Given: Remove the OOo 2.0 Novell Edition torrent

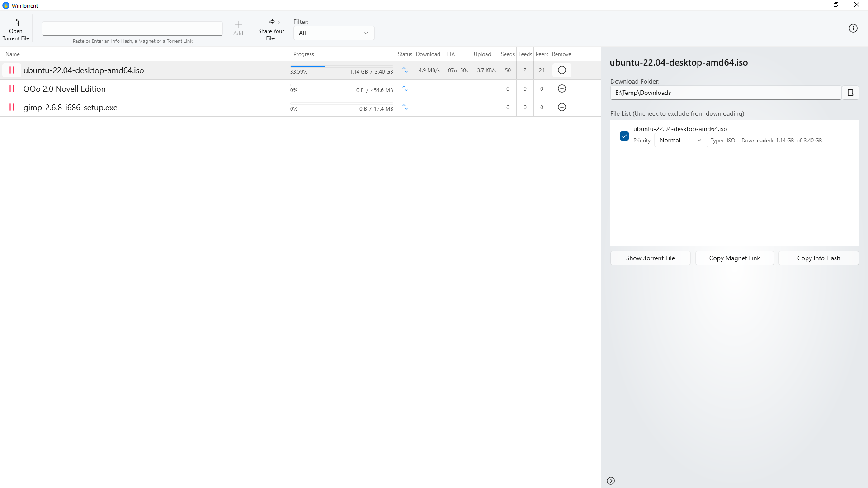Looking at the screenshot, I should pos(562,89).
